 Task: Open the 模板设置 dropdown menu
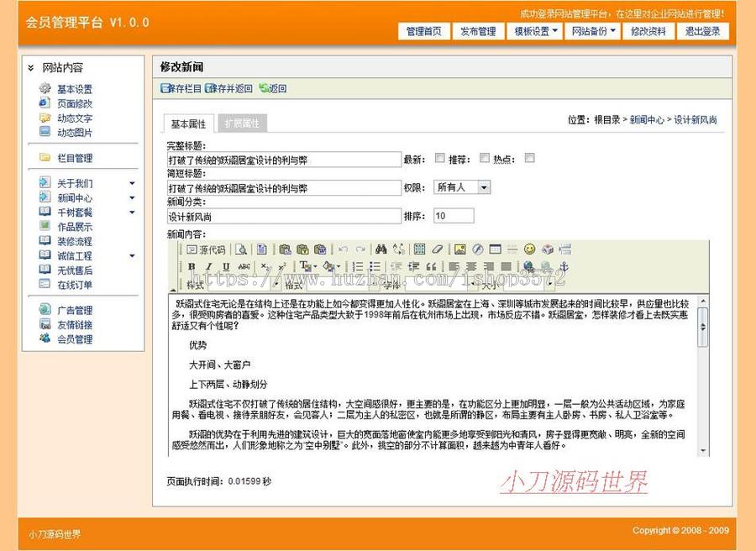pos(535,31)
